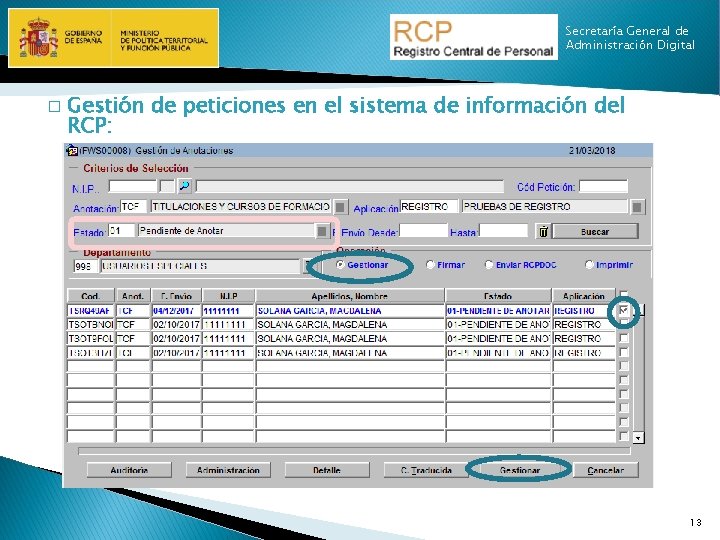Click the Cancelar button
This screenshot has width=720, height=540.
pos(605,470)
